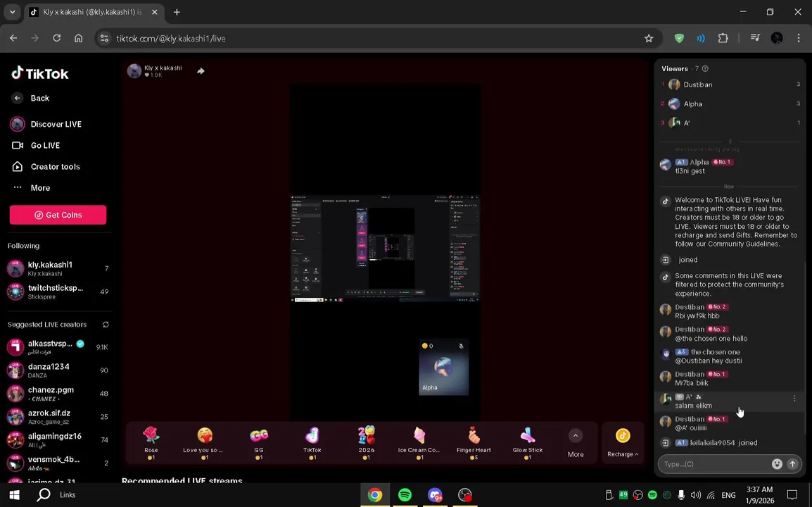Click the TikTok logo
The image size is (812, 507).
[x=40, y=74]
